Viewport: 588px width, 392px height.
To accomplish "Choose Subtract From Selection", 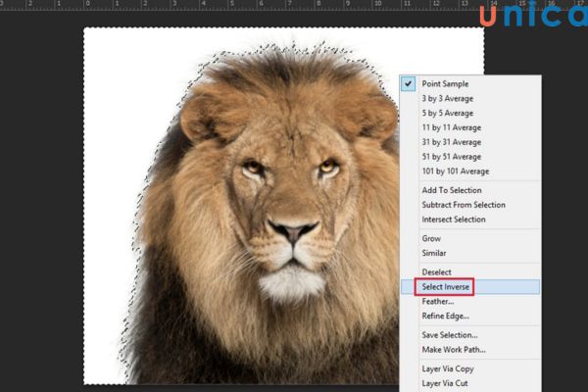I will pyautogui.click(x=464, y=205).
